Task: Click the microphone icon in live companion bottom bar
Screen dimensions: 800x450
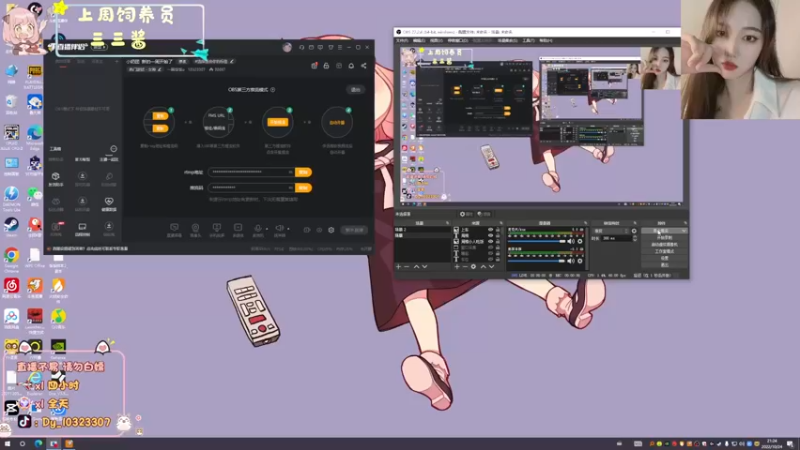Action: [258, 228]
